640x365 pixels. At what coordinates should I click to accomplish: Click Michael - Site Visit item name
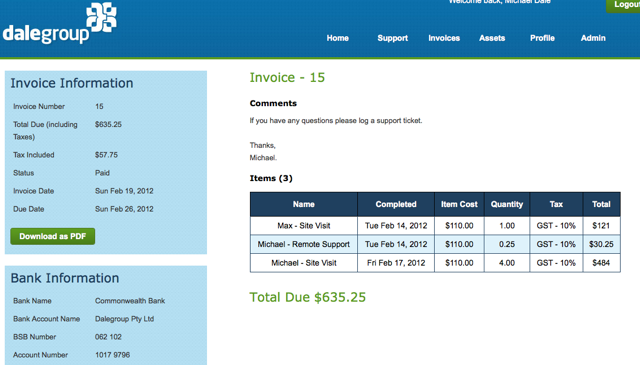pyautogui.click(x=304, y=263)
